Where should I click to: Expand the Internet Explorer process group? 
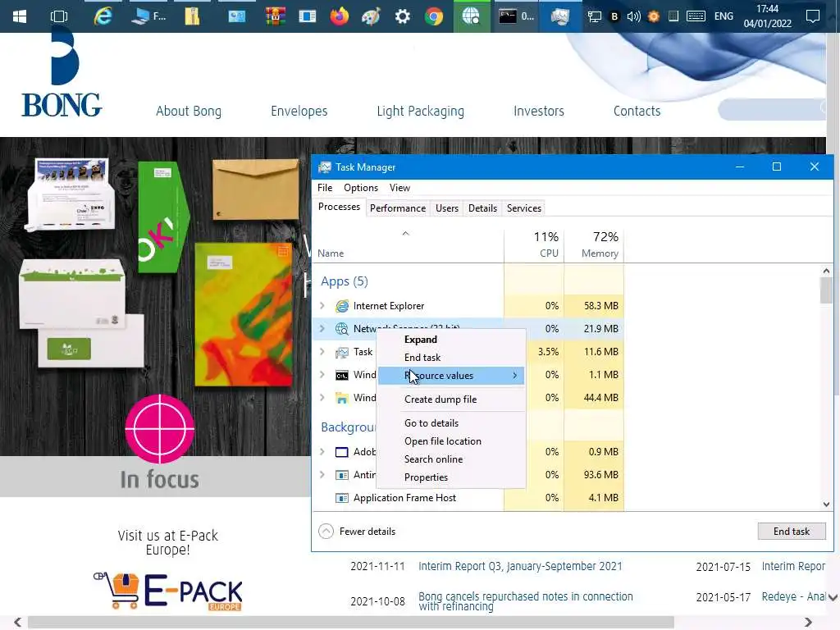322,306
